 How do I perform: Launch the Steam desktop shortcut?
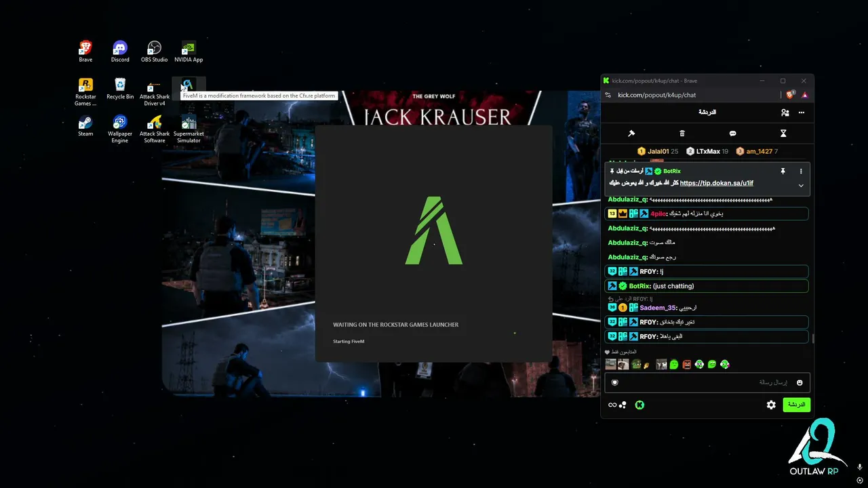pos(85,126)
